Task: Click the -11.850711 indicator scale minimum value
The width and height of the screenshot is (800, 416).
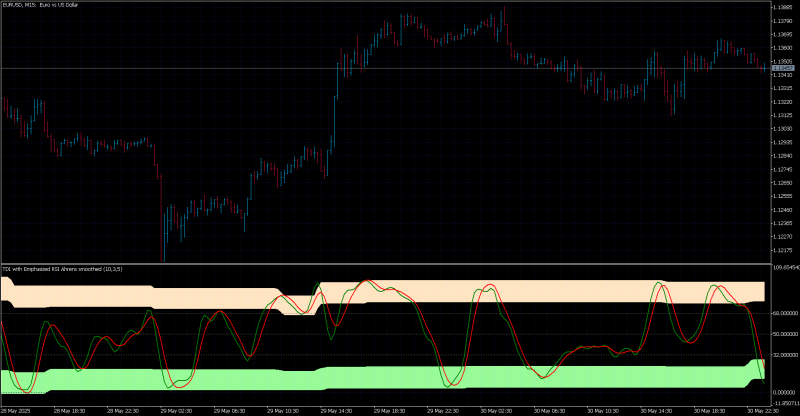Action: click(x=786, y=403)
